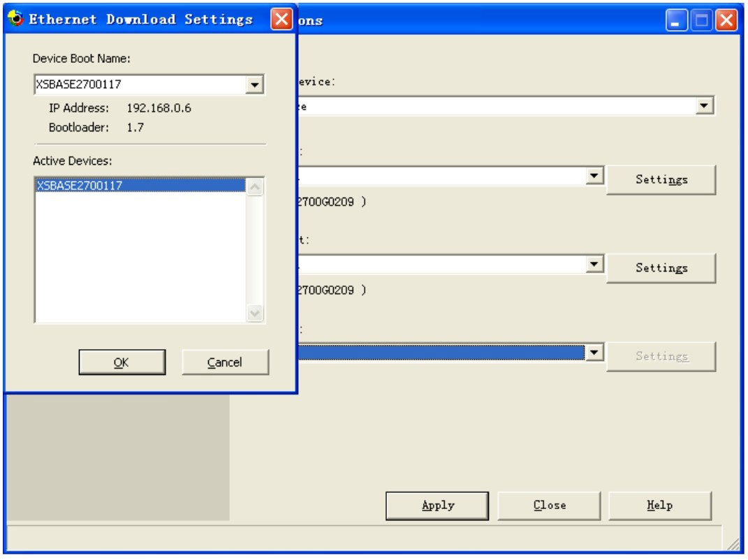Click the Active Devices scroll down arrow
Image resolution: width=748 pixels, height=560 pixels.
pos(255,314)
